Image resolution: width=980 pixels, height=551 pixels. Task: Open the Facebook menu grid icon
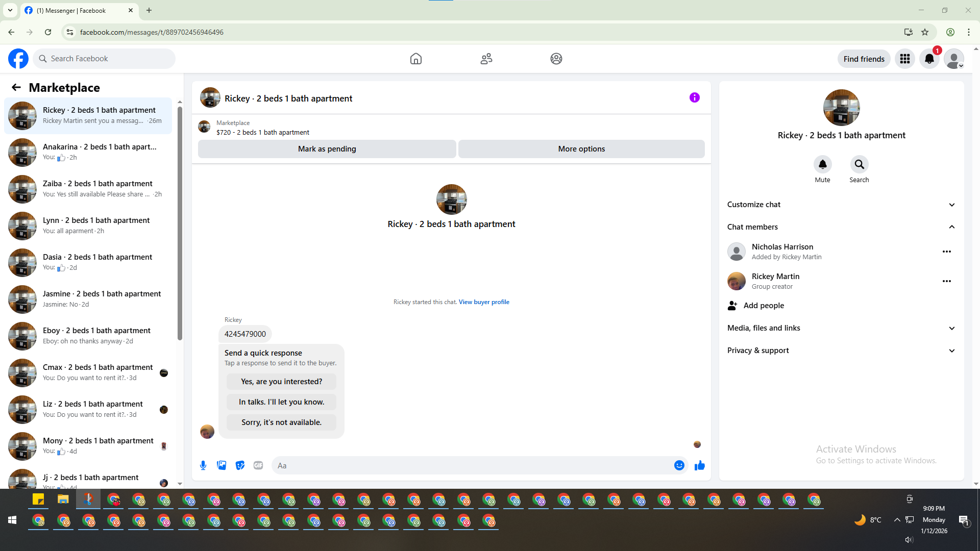905,59
